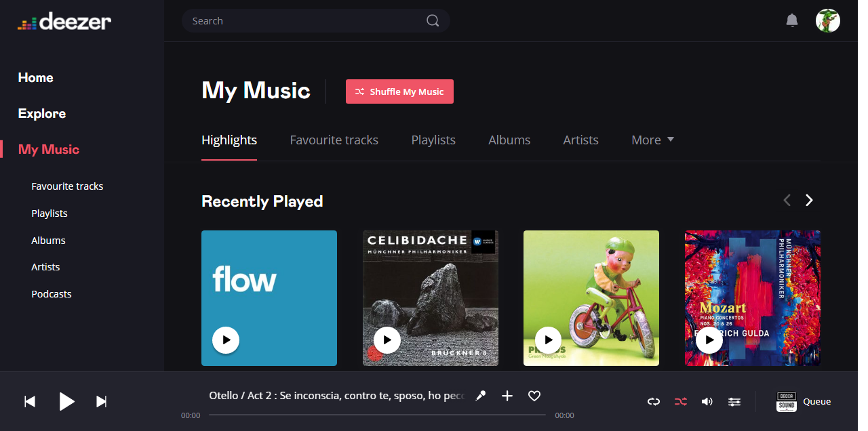Open the notifications bell
Image resolution: width=868 pixels, height=431 pixels.
(x=792, y=21)
